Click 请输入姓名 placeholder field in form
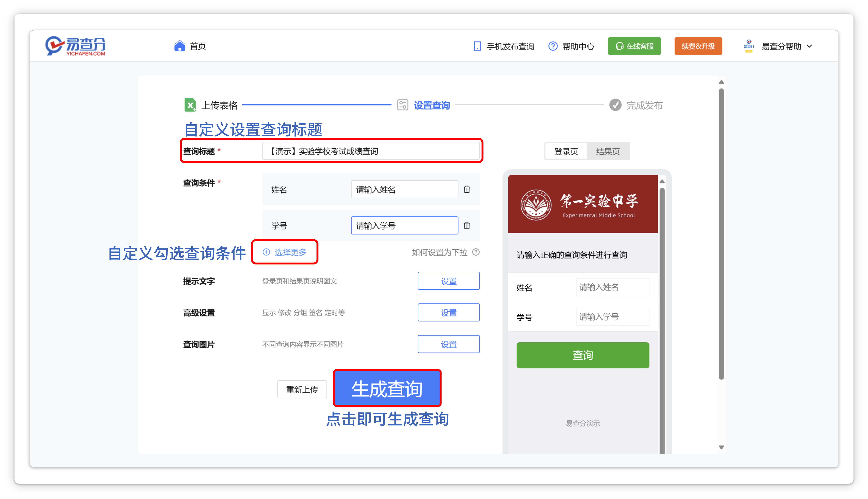This screenshot has width=868, height=499. pyautogui.click(x=404, y=190)
